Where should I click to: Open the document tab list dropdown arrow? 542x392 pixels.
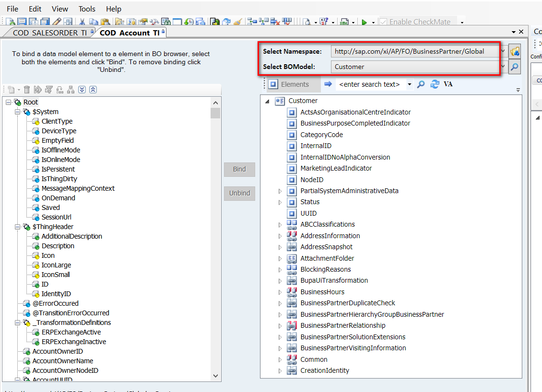[x=514, y=32]
